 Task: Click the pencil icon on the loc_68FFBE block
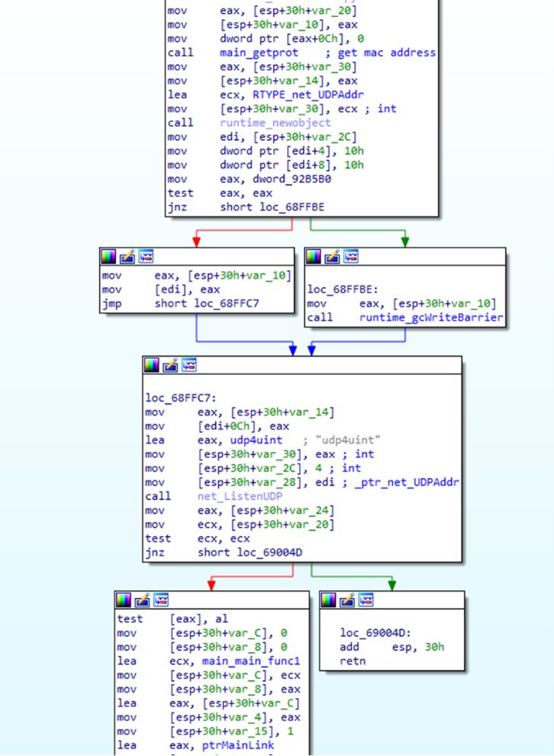[x=332, y=257]
